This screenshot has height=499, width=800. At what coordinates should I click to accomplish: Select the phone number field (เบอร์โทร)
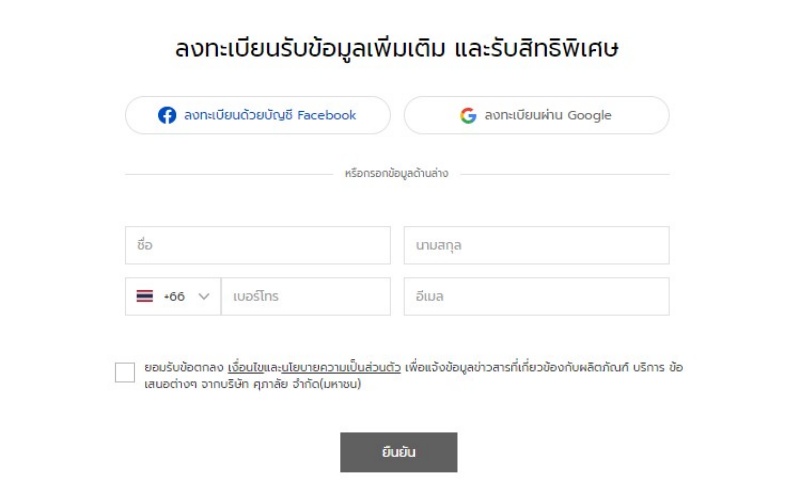pos(305,297)
